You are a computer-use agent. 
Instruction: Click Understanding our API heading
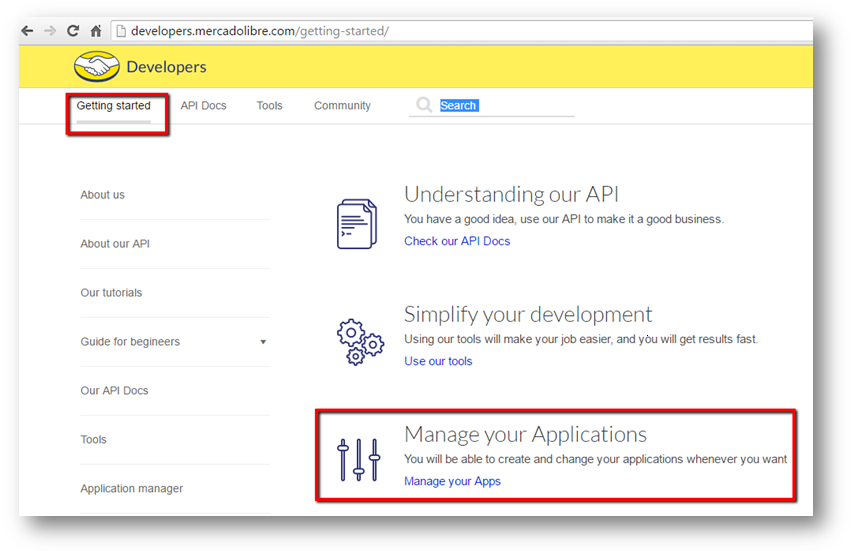(x=511, y=194)
